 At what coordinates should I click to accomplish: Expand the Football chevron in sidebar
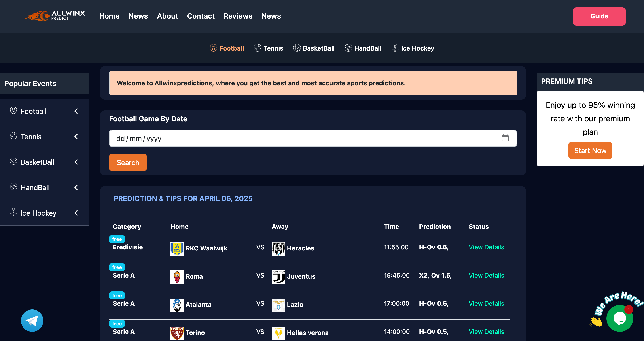[76, 111]
